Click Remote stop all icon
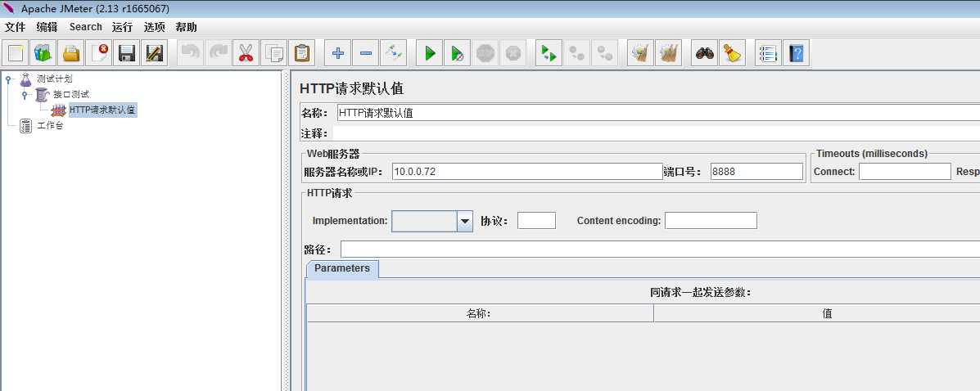980x391 pixels. 577,53
